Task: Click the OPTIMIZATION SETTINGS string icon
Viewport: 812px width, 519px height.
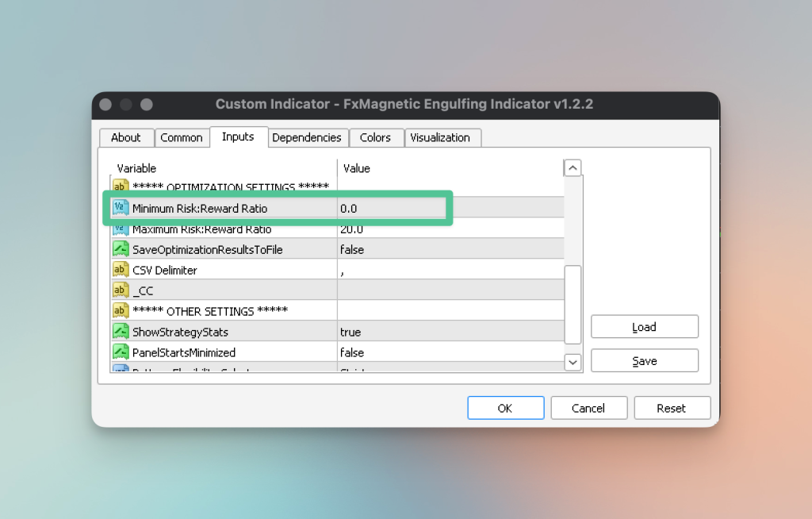Action: (121, 186)
